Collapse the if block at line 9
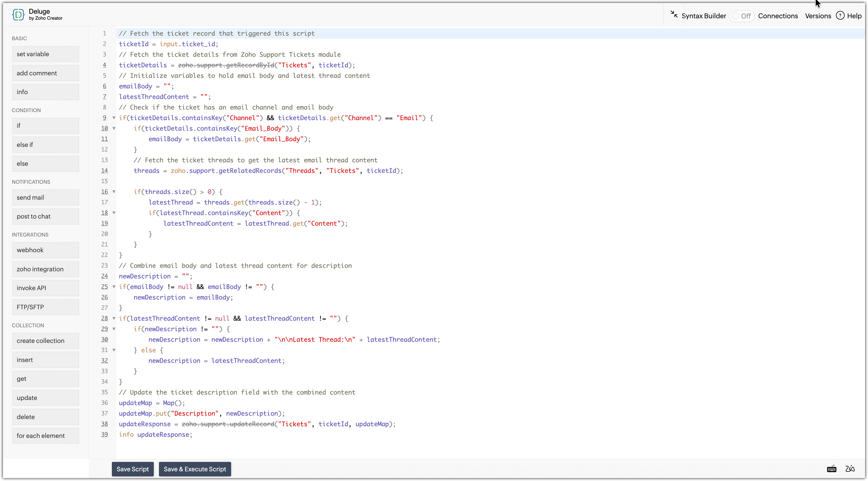868x481 pixels. click(x=114, y=118)
